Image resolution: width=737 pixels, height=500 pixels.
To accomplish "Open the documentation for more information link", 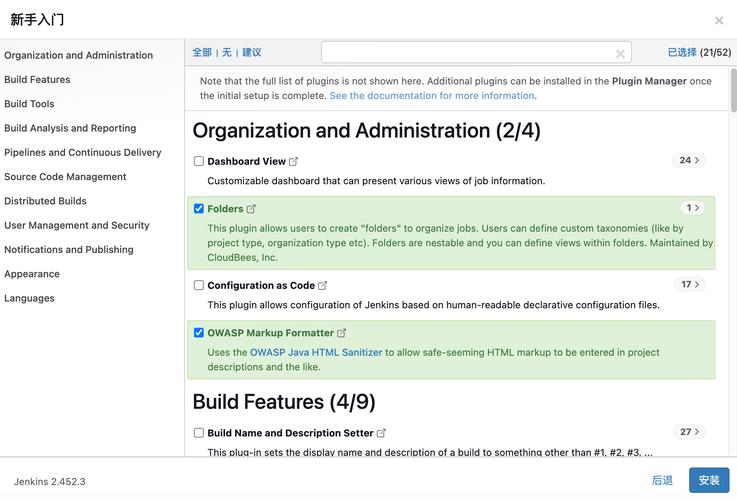I will point(432,96).
